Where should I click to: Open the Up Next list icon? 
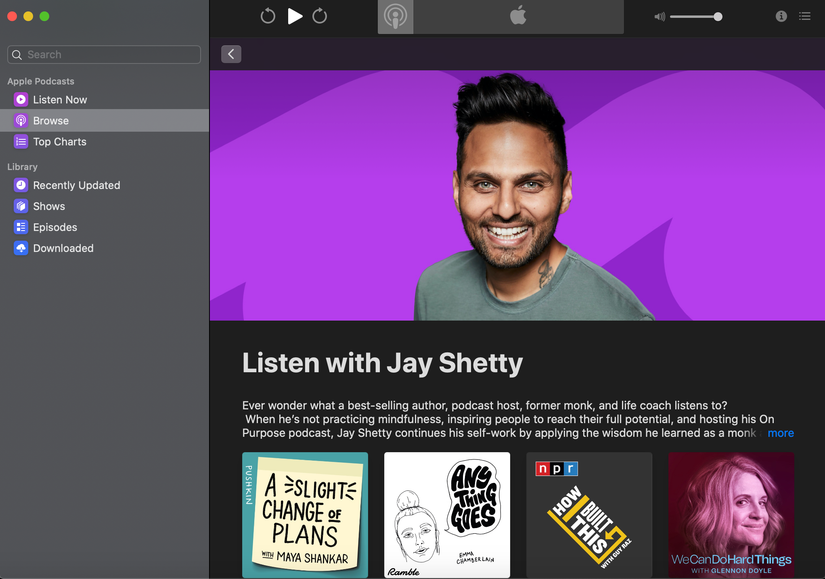pyautogui.click(x=804, y=16)
